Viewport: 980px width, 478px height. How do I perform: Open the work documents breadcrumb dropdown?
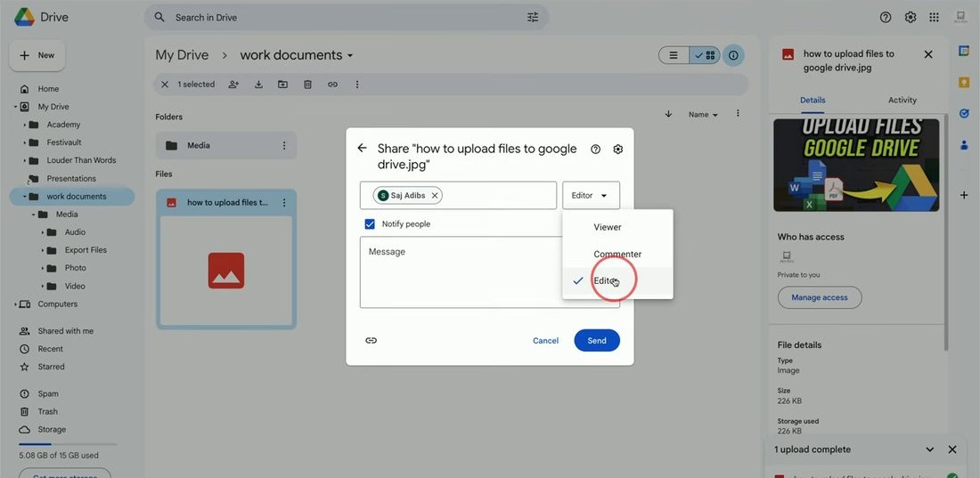(x=350, y=55)
